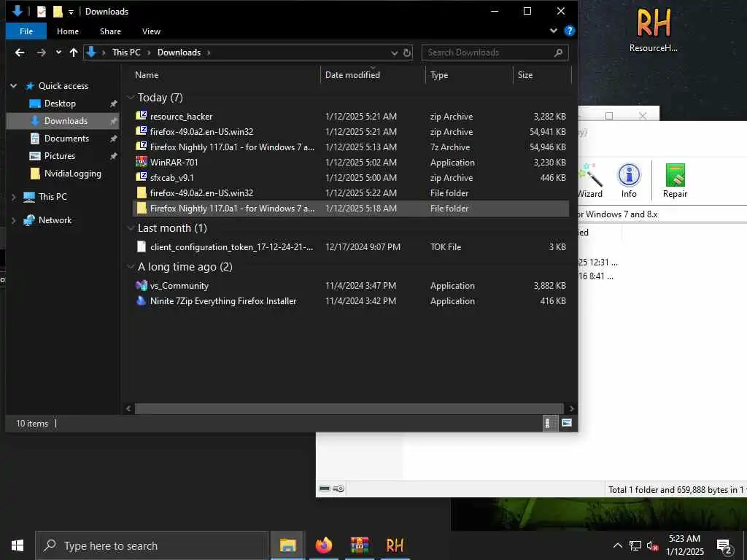The width and height of the screenshot is (747, 560).
Task: Select the resource_hacker zip archive icon
Action: [x=141, y=116]
